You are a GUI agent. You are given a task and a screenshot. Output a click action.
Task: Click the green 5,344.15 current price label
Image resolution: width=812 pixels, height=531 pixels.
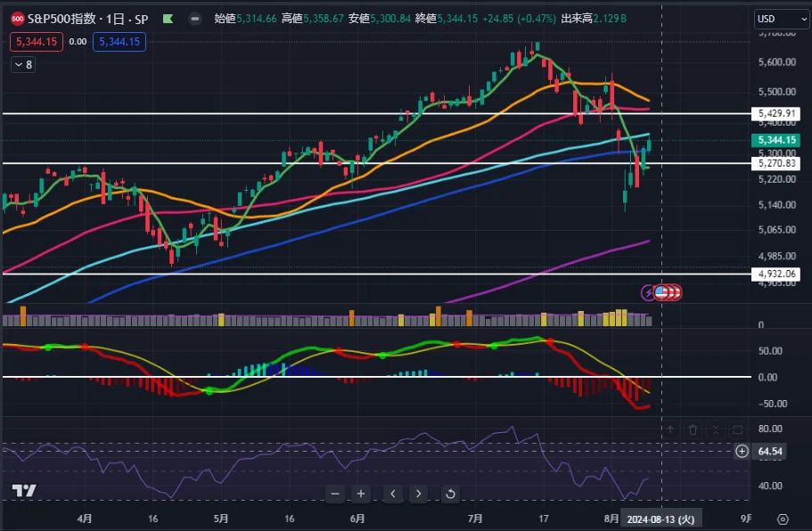pyautogui.click(x=775, y=140)
